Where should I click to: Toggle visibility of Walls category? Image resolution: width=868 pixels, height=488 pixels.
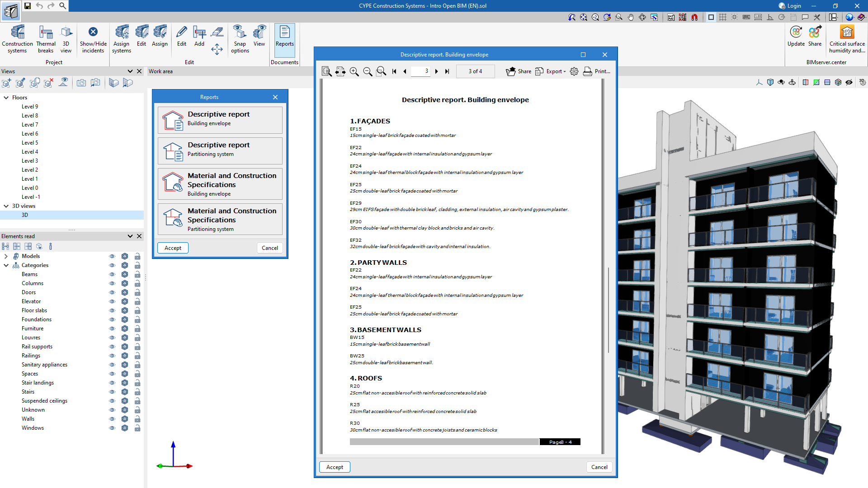(112, 419)
